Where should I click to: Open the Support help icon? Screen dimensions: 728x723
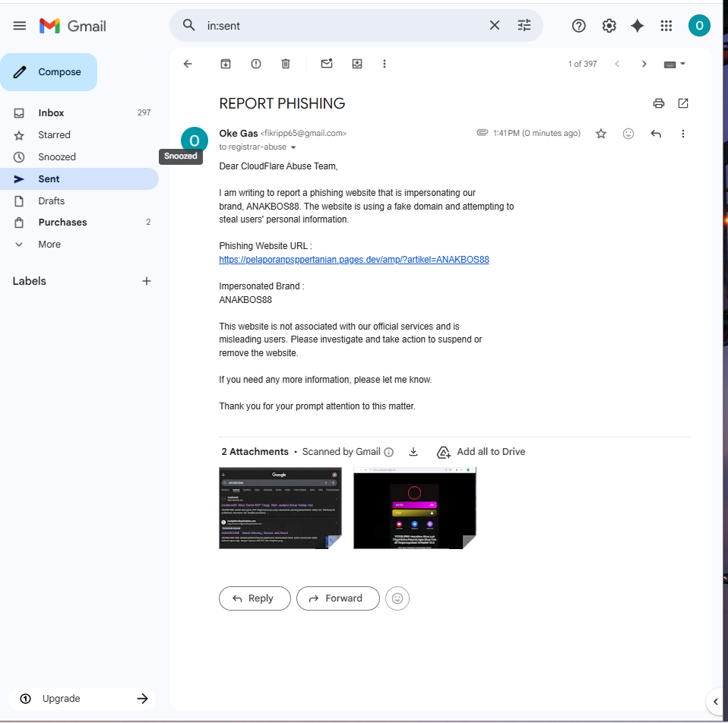tap(578, 26)
